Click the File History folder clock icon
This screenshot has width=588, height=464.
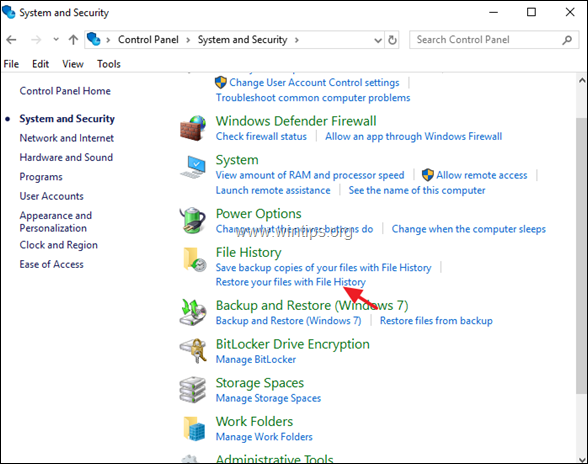click(194, 259)
